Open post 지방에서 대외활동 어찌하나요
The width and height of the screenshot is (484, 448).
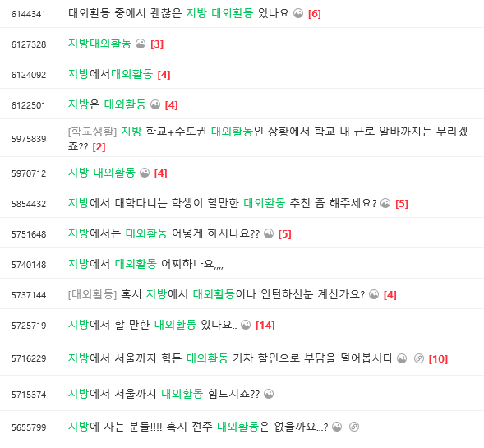145,264
